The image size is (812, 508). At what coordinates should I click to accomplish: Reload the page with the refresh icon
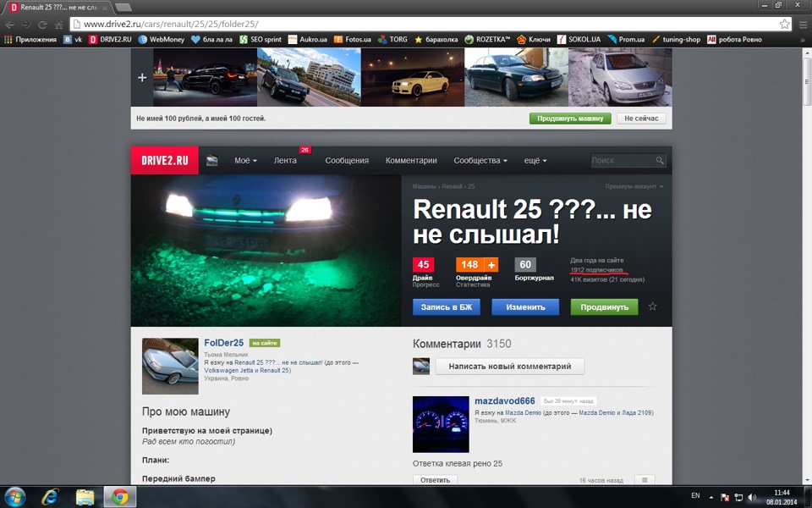click(x=42, y=25)
